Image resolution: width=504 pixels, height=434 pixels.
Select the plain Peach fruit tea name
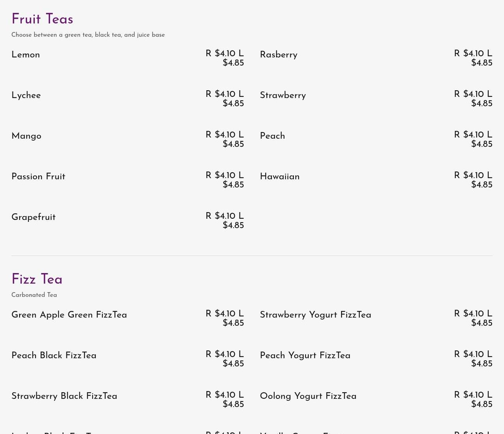pos(272,136)
